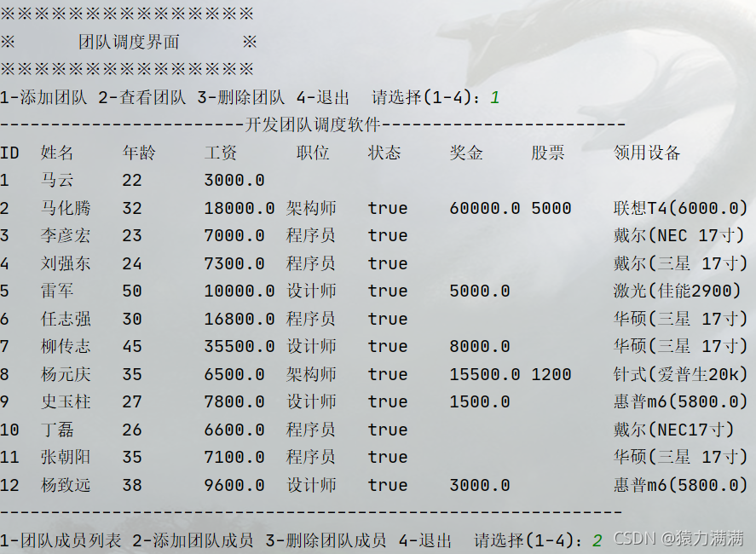
Task: Click menu option 2-查看团队
Action: click(142, 97)
